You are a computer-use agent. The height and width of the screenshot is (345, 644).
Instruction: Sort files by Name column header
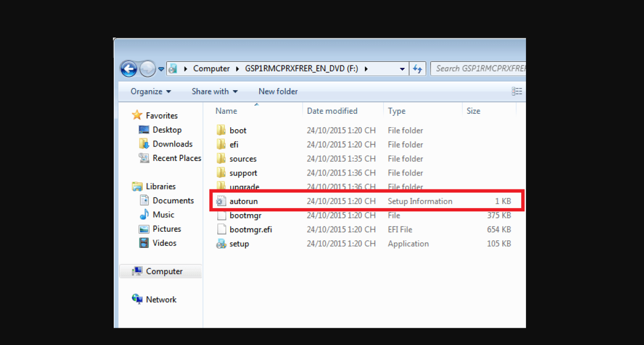coord(226,111)
